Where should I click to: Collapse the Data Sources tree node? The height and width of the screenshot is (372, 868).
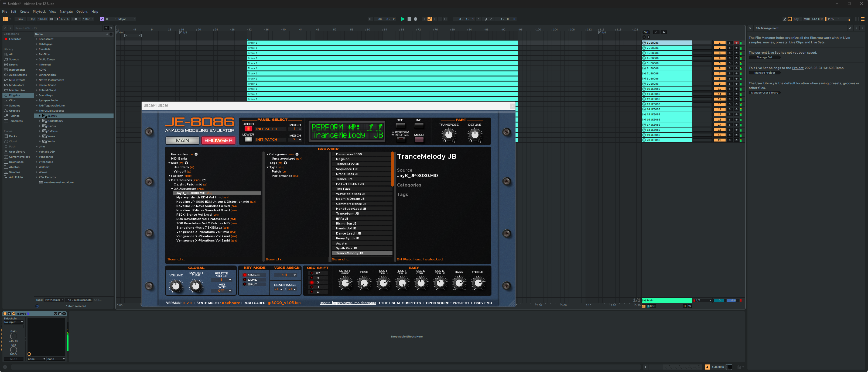coord(169,180)
